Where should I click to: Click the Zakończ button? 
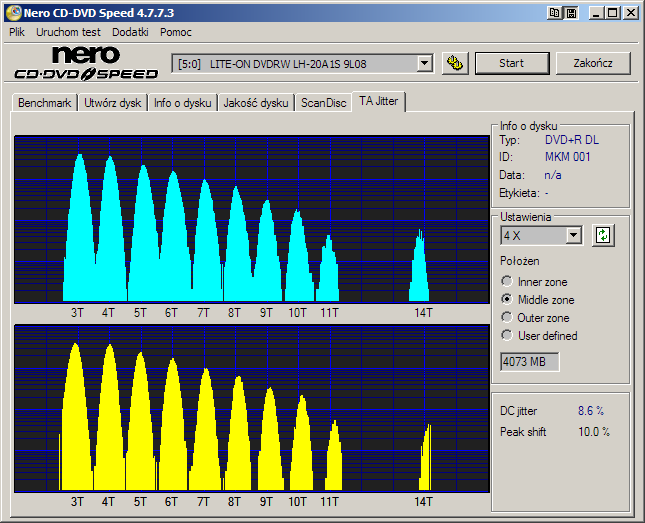(x=593, y=63)
